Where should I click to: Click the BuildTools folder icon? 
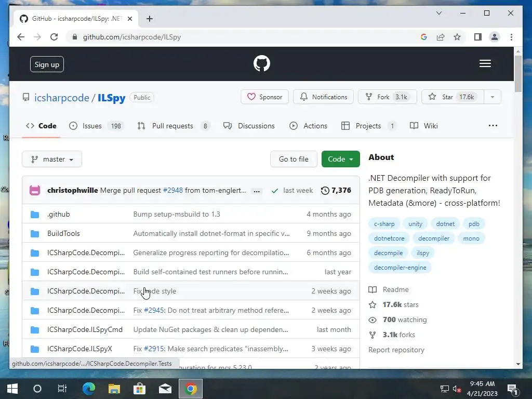(x=35, y=234)
